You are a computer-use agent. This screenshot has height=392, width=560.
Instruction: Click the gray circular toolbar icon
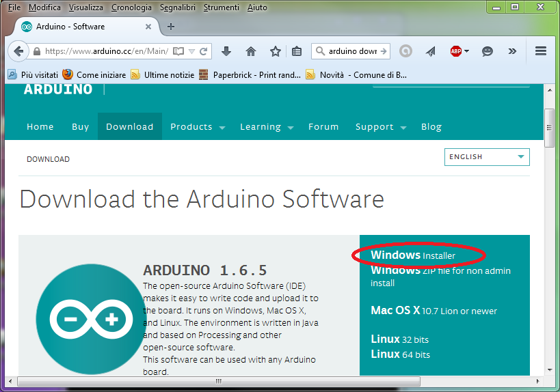tap(405, 51)
